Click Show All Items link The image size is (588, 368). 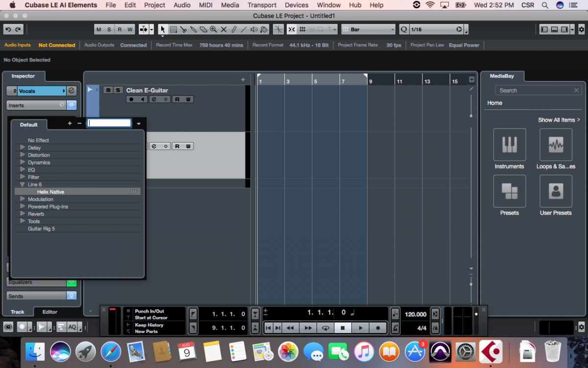pyautogui.click(x=559, y=120)
